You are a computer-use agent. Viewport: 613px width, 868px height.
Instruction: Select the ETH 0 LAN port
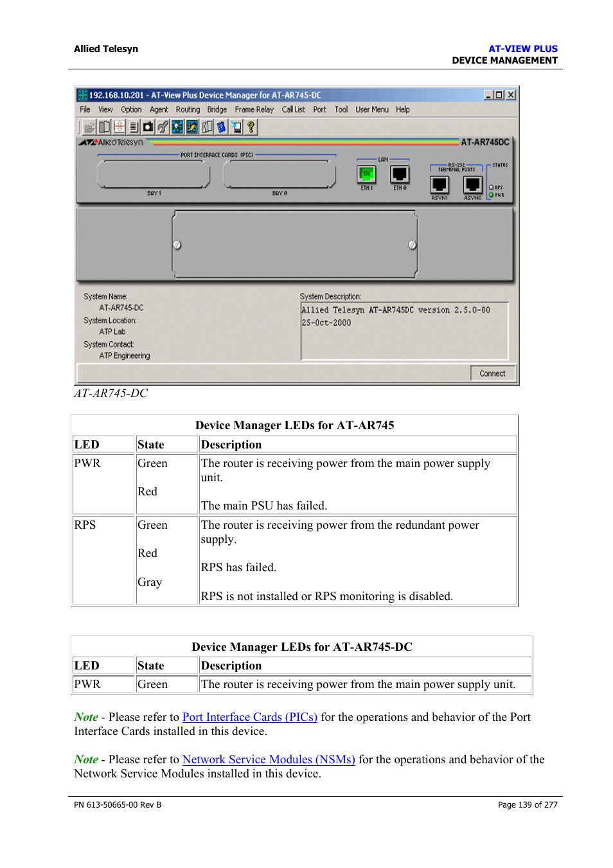tap(400, 174)
